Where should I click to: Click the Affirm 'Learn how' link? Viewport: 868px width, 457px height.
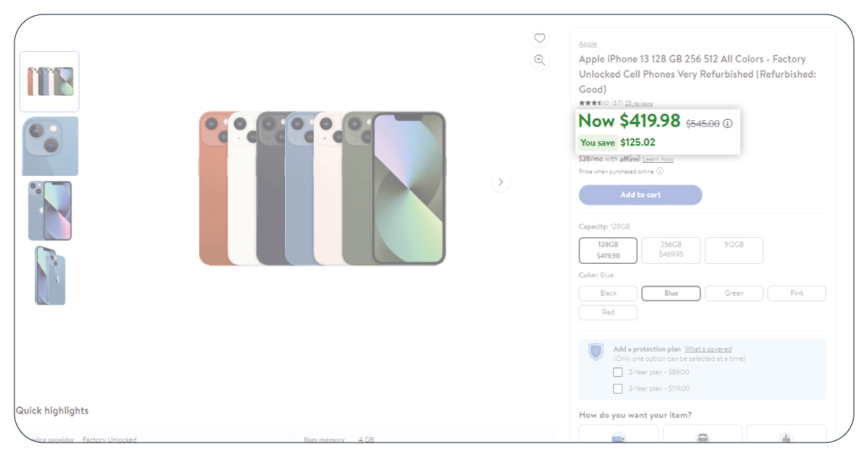[658, 159]
